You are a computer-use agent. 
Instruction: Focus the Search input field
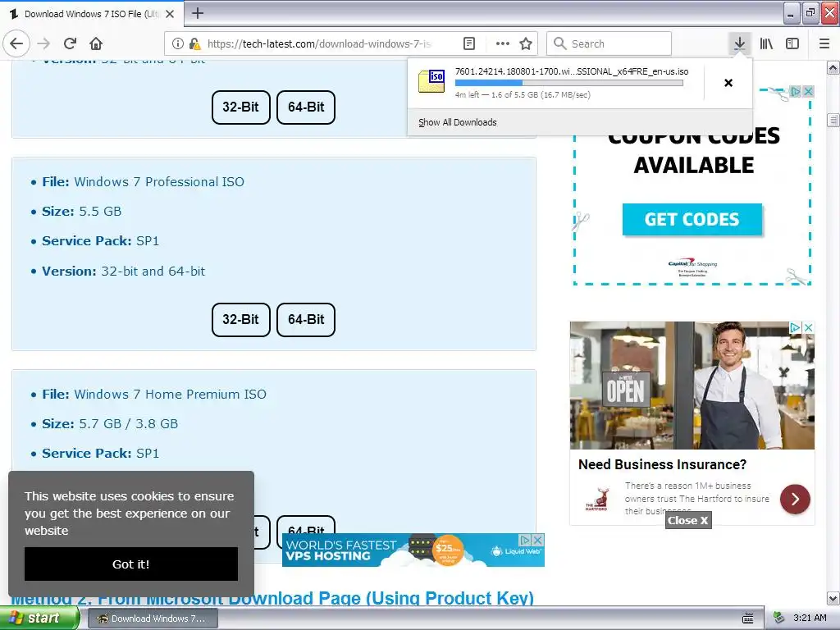pos(609,43)
